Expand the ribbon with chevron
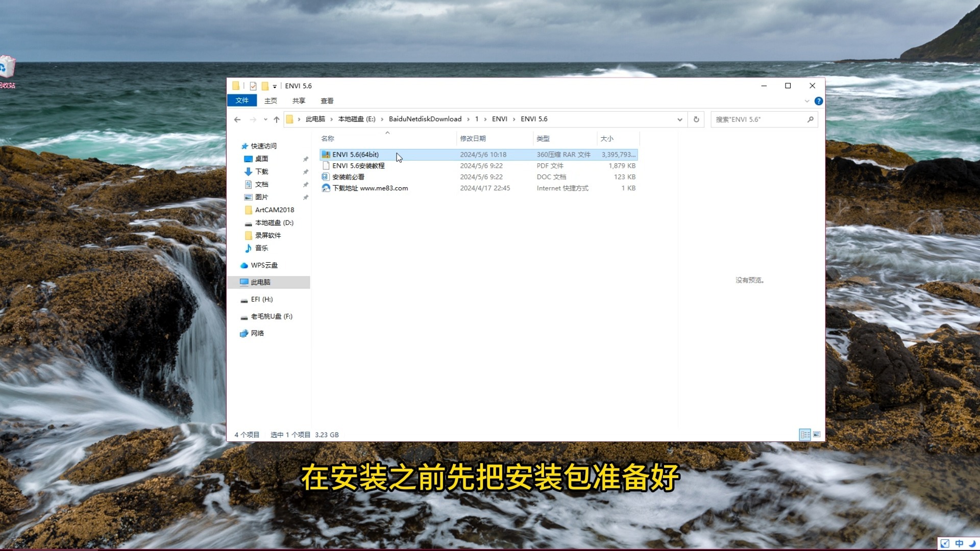 (807, 101)
